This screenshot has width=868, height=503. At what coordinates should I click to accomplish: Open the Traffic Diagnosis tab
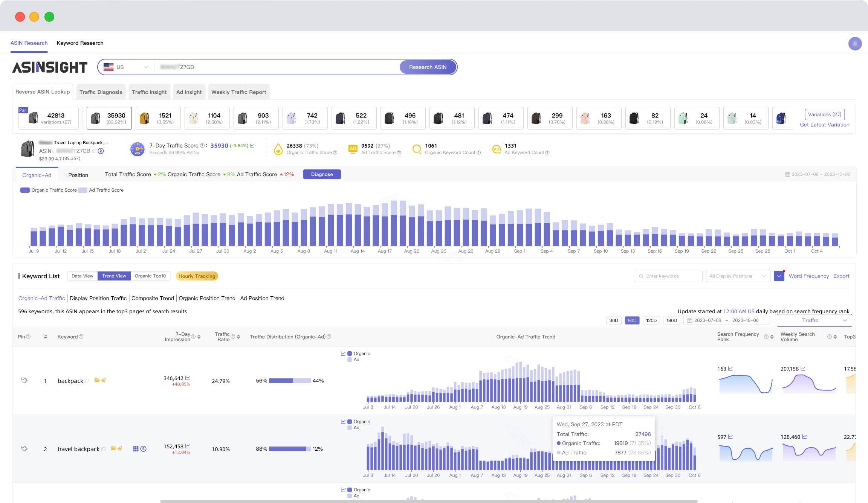coord(101,92)
